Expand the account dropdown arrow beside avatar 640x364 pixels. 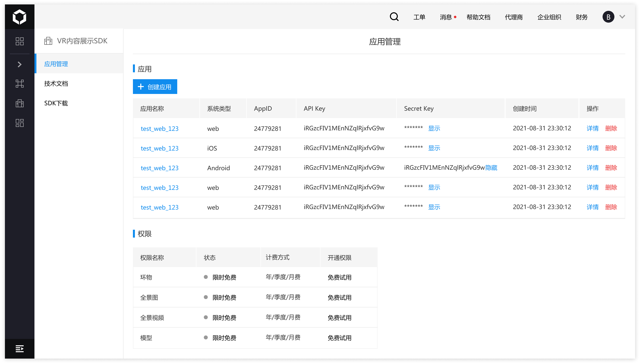[622, 17]
